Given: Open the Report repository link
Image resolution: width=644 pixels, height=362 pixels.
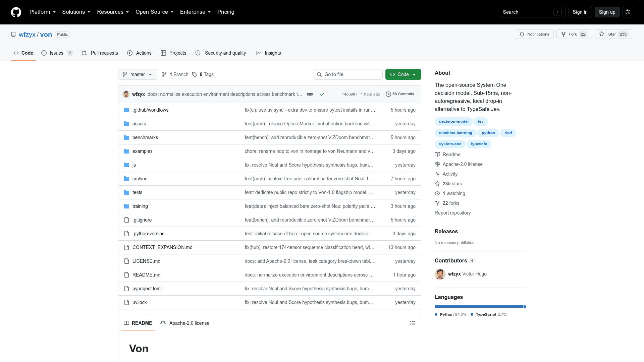Looking at the screenshot, I should (x=452, y=213).
